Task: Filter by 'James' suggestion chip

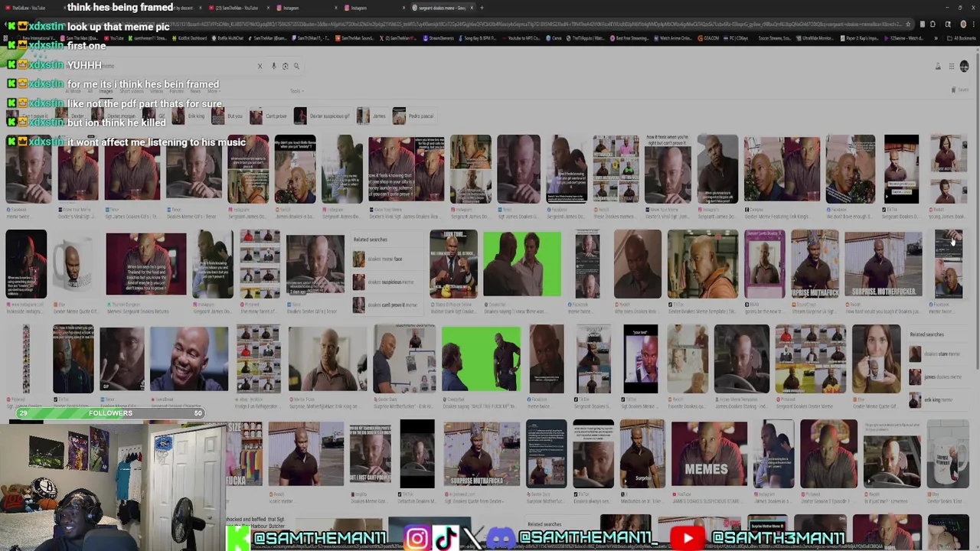Action: (x=373, y=116)
